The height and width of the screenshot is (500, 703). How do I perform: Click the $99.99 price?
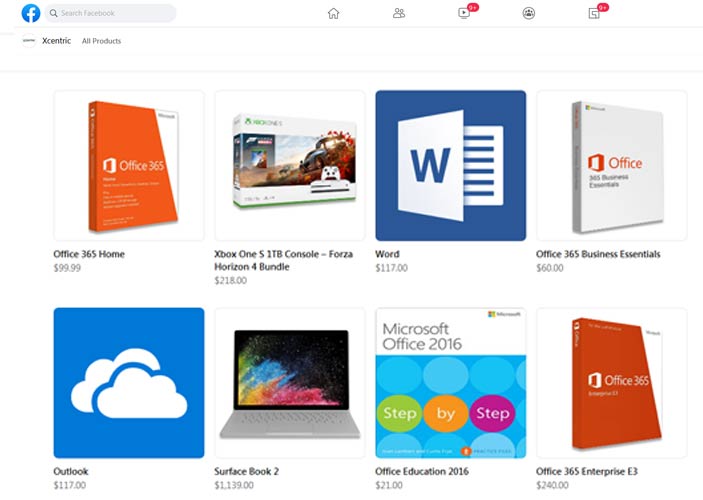coord(67,268)
